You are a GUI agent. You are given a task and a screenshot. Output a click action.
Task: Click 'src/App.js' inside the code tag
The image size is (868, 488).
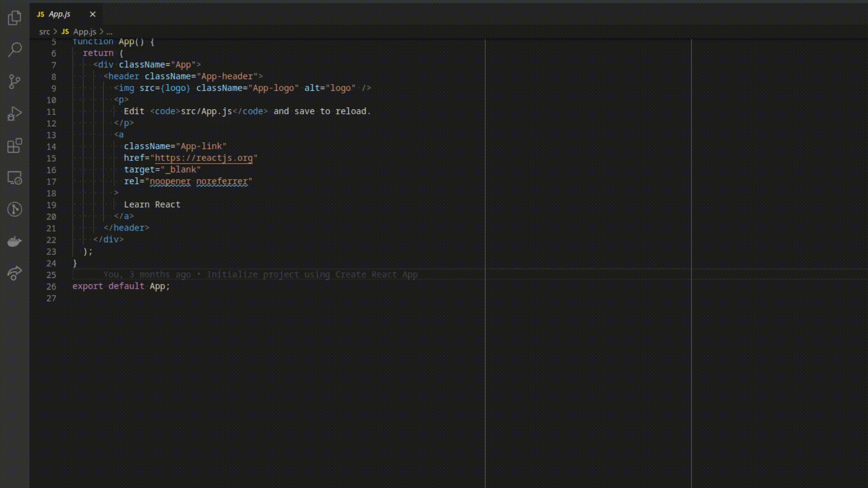[x=206, y=112]
